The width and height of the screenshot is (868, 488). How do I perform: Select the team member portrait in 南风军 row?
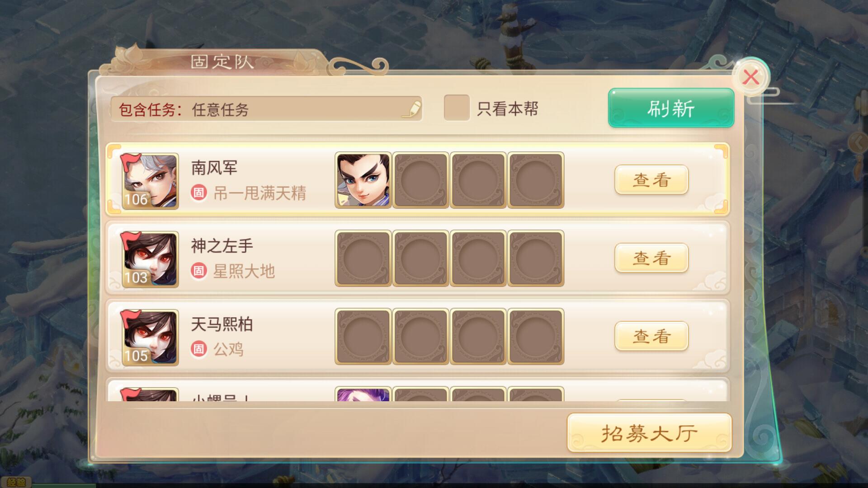[x=363, y=180]
